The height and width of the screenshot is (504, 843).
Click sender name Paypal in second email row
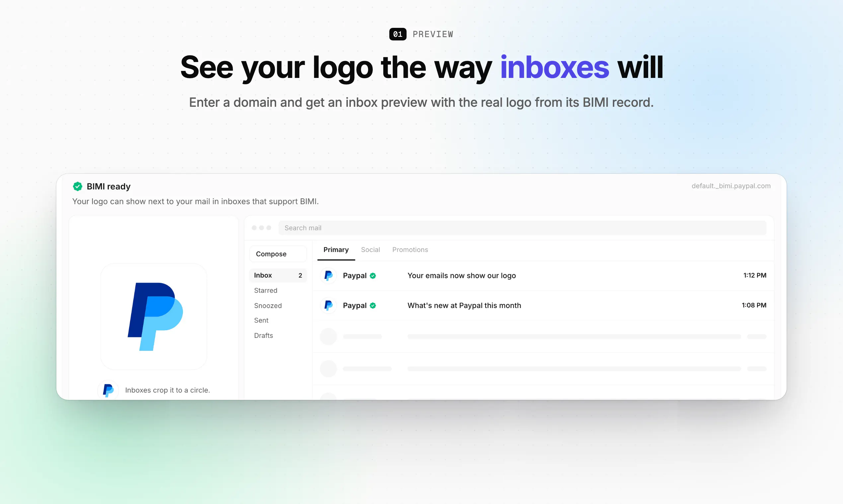pyautogui.click(x=355, y=306)
